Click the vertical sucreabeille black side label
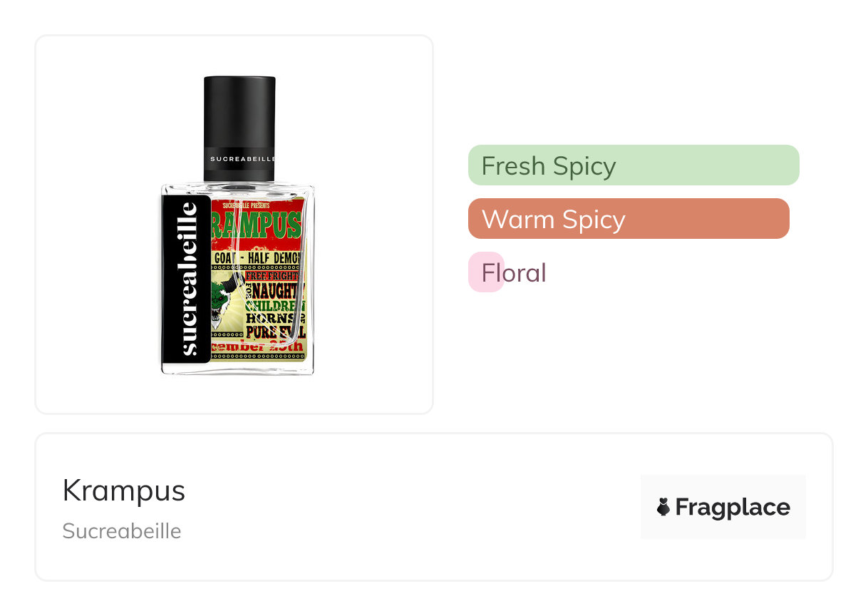 (x=187, y=279)
